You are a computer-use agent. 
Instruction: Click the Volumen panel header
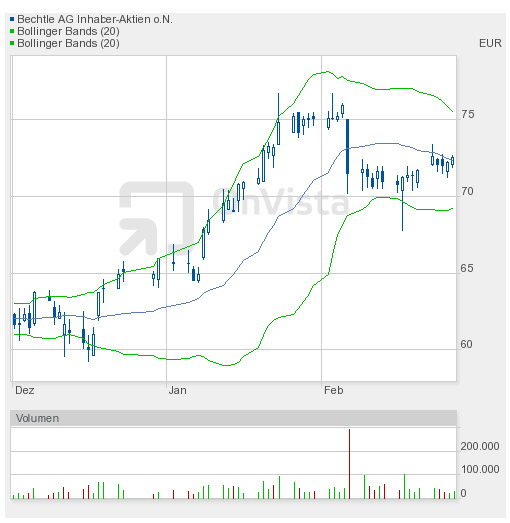[x=233, y=418]
